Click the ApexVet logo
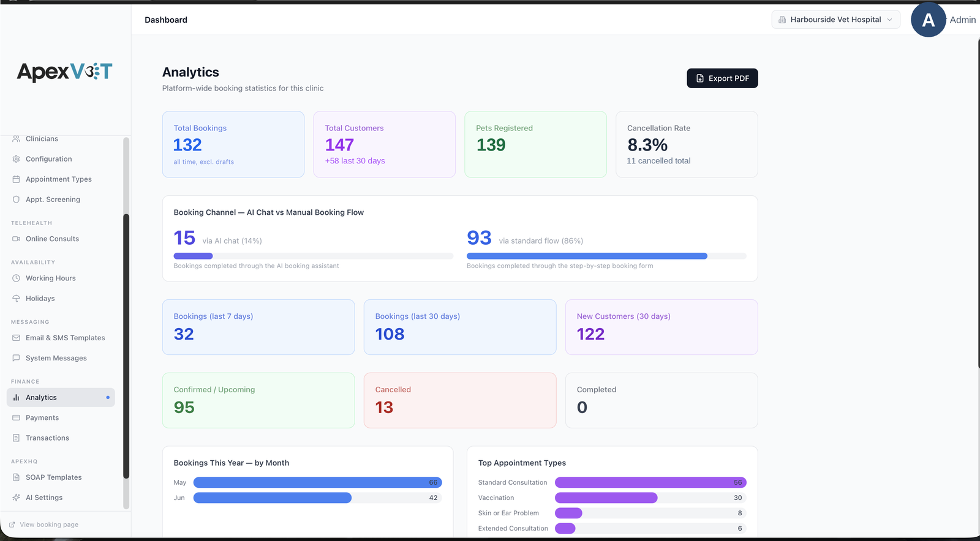This screenshot has height=541, width=980. pos(64,72)
